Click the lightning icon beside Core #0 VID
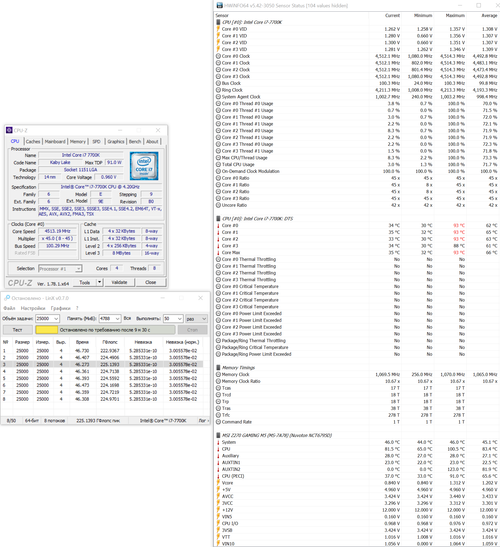500x547 pixels. (218, 29)
